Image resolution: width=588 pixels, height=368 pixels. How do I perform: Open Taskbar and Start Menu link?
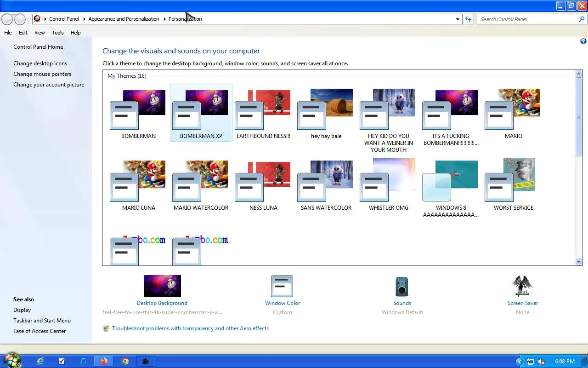click(x=42, y=321)
